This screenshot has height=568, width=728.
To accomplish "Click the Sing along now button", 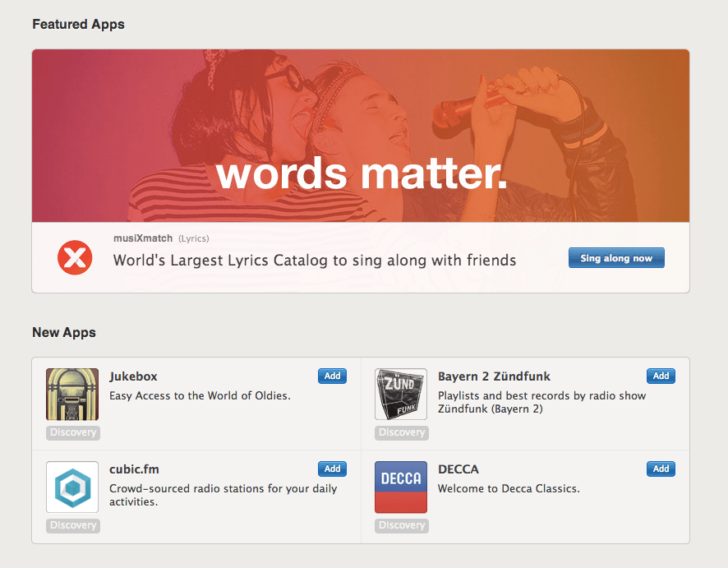I will click(616, 258).
